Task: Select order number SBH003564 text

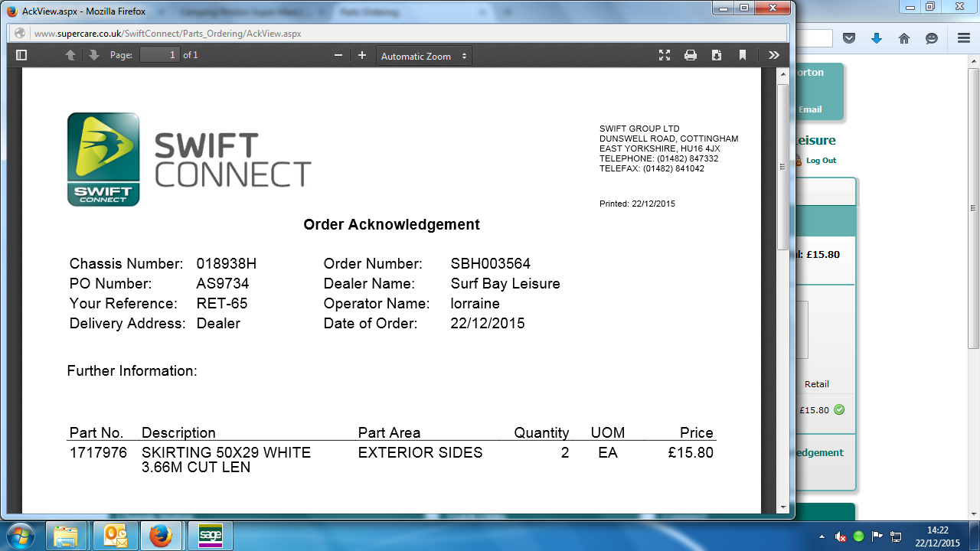Action: click(491, 264)
